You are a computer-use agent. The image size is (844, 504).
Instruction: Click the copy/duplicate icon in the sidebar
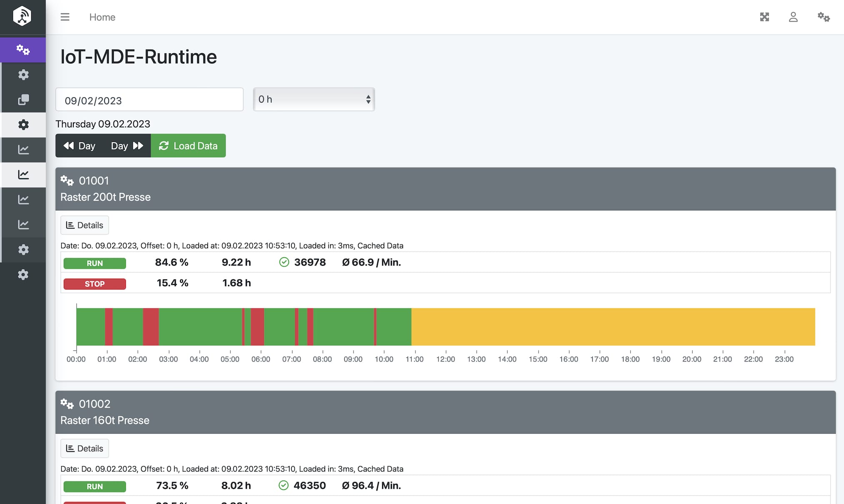click(23, 100)
